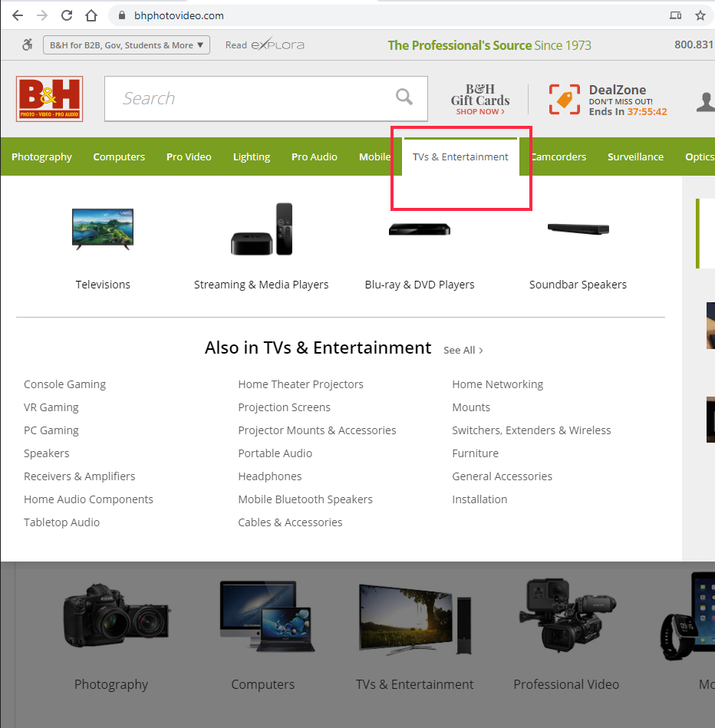Click the address bar URL bhphotovideo.com
This screenshot has height=728, width=715.
pyautogui.click(x=179, y=15)
